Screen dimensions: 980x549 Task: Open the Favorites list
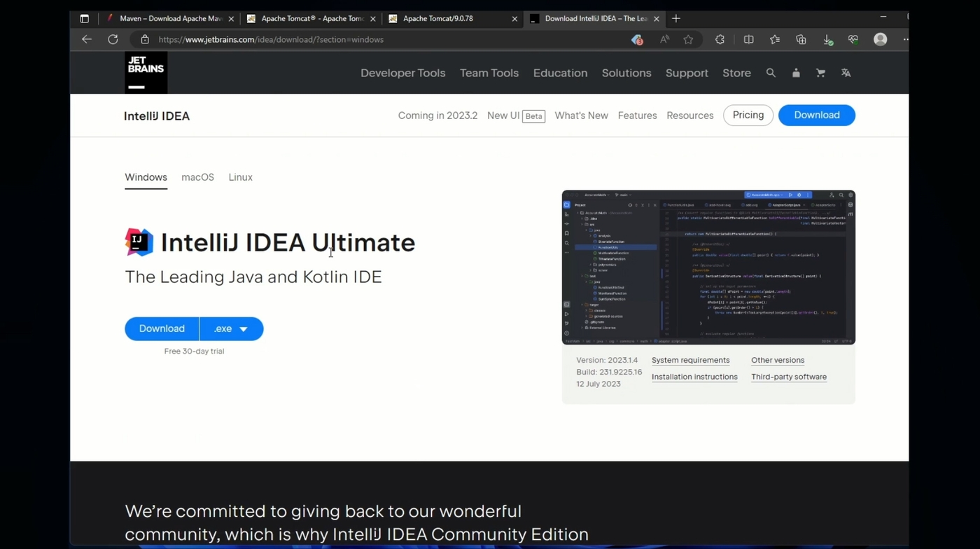[774, 39]
